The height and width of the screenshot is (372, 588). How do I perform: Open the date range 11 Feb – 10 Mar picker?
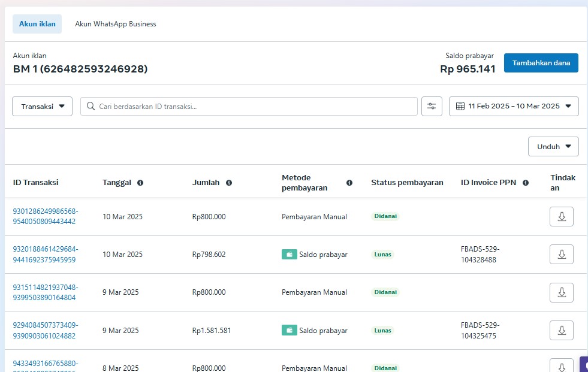point(514,106)
